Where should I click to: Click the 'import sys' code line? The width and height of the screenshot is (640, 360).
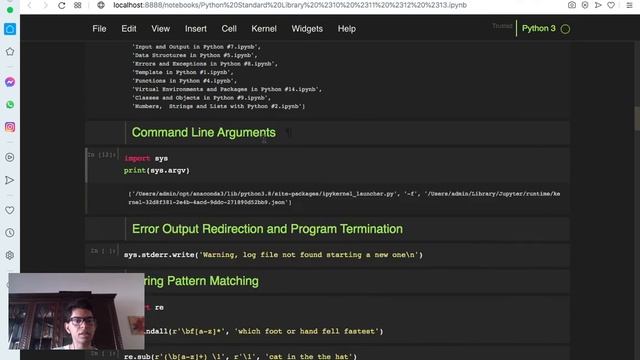146,158
